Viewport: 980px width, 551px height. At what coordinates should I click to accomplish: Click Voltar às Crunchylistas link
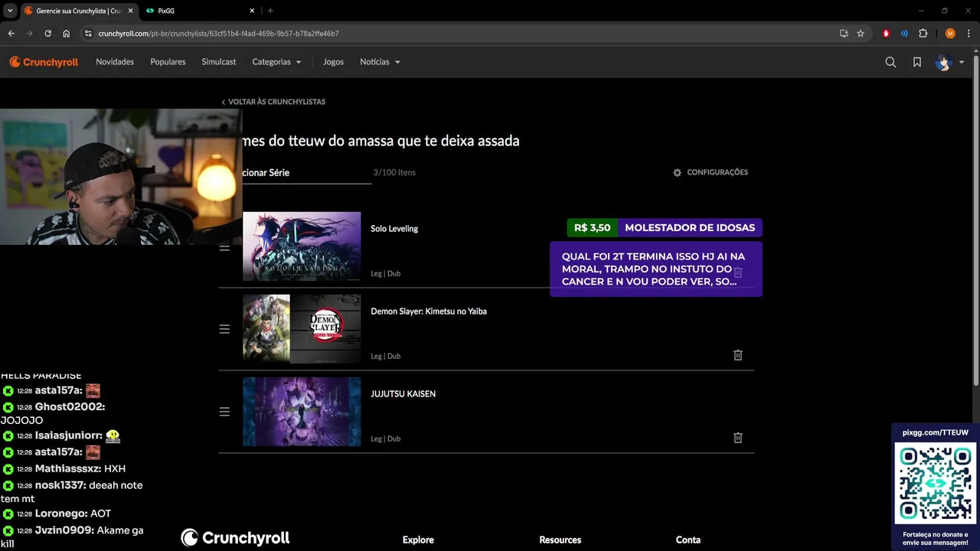273,102
